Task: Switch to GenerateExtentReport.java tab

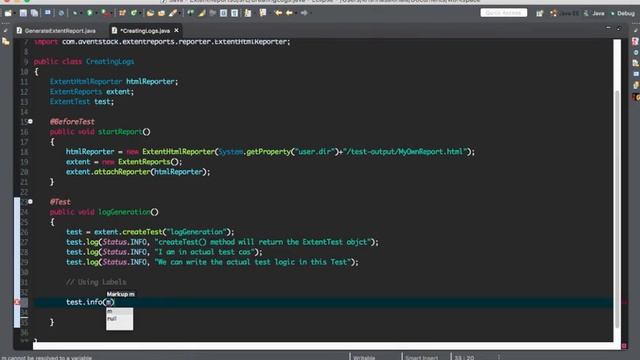Action: (56, 31)
